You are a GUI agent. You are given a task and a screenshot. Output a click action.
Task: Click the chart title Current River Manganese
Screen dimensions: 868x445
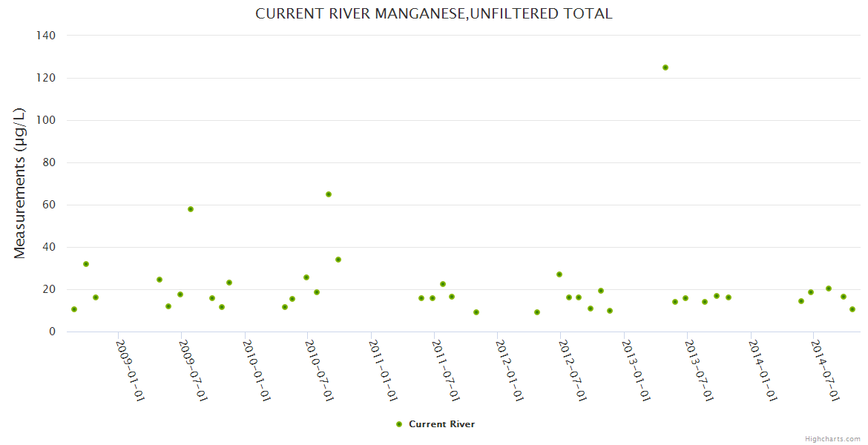coord(434,13)
